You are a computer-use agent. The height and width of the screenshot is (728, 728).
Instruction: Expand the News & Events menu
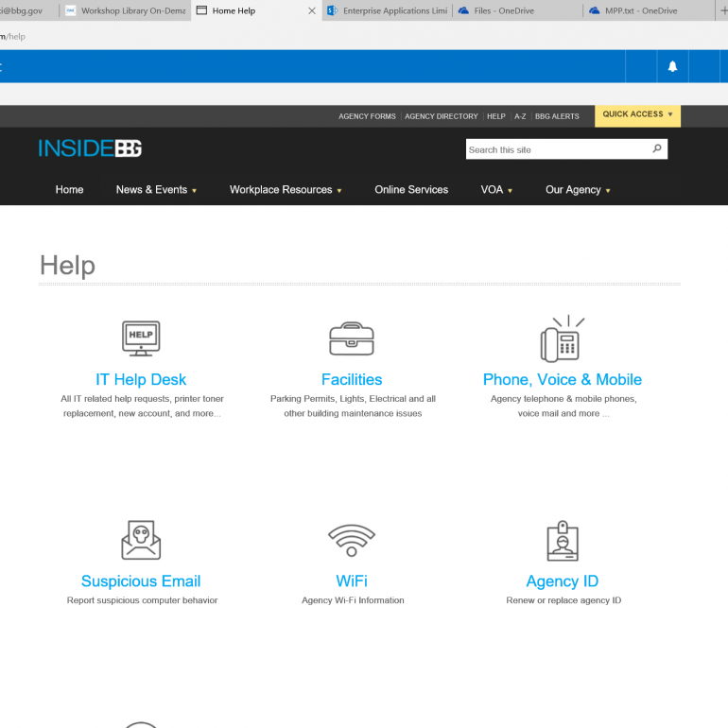point(156,190)
